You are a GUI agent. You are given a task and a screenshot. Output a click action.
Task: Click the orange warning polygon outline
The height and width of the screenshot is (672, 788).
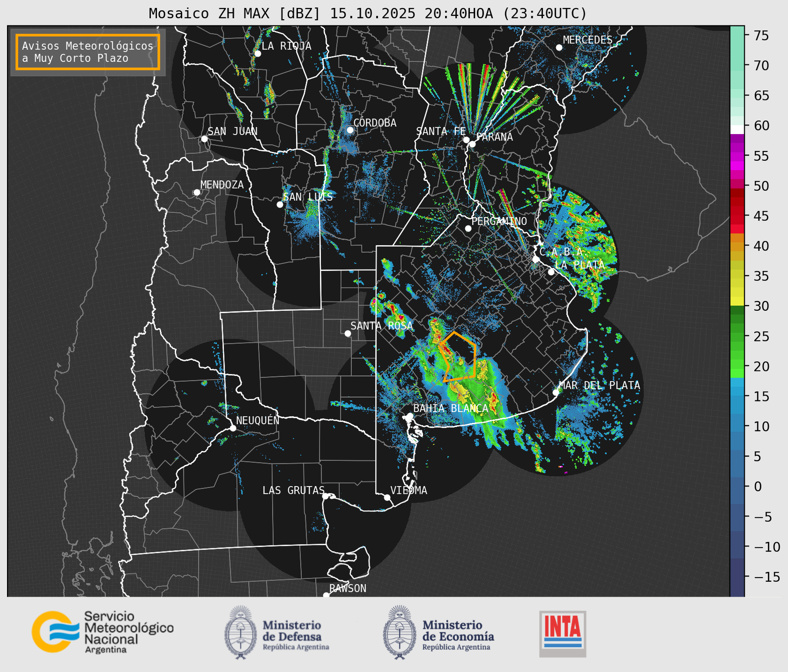pyautogui.click(x=476, y=360)
